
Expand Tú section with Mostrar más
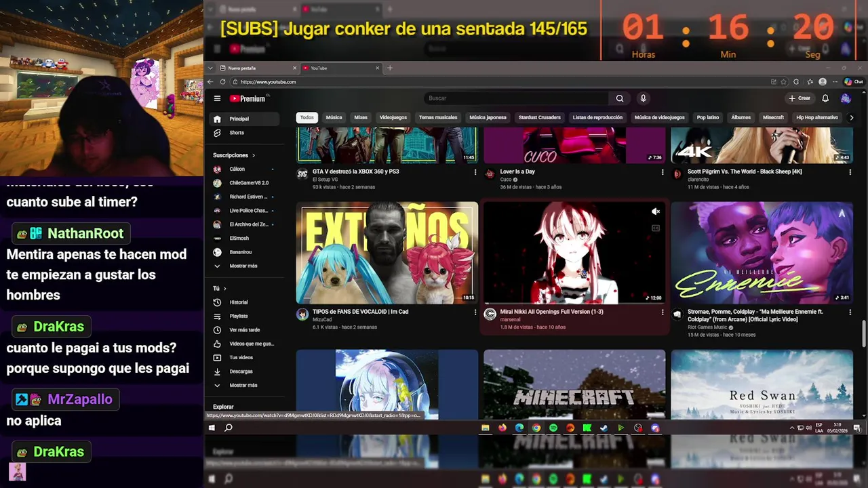coord(244,385)
